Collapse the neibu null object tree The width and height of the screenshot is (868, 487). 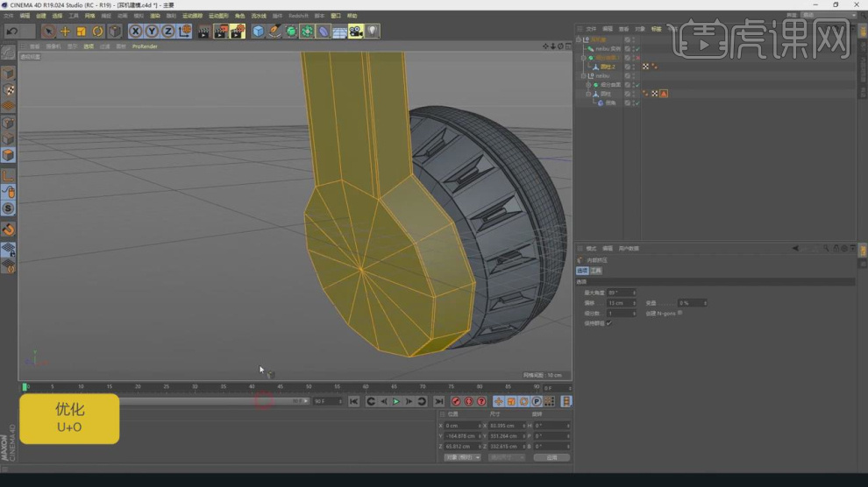click(584, 76)
